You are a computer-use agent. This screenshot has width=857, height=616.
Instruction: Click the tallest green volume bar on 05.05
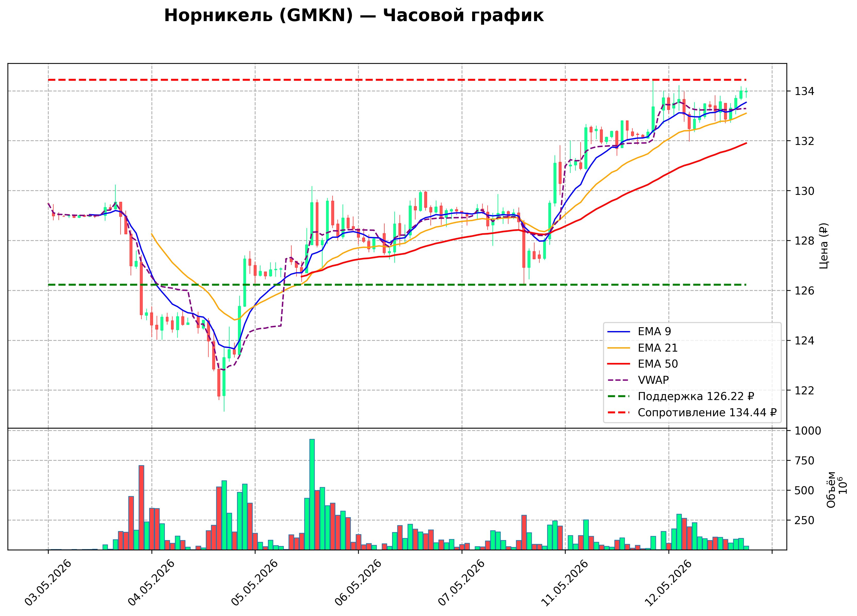(312, 494)
